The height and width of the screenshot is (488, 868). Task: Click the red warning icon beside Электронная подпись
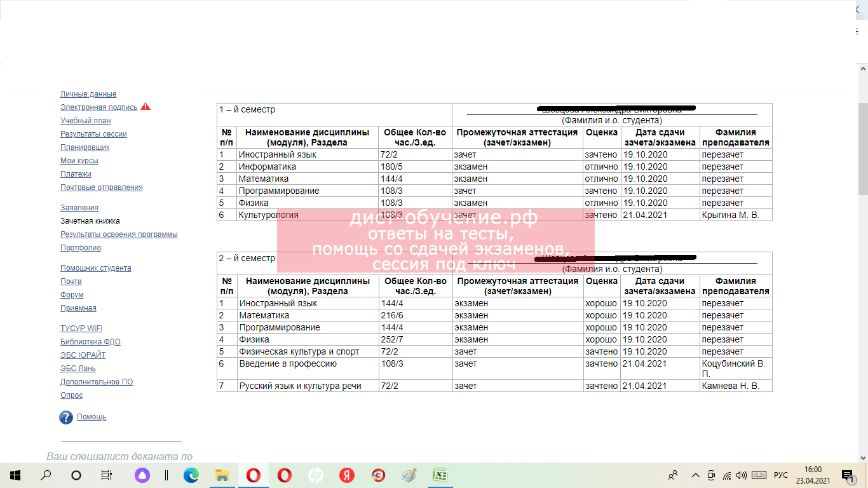pyautogui.click(x=146, y=107)
